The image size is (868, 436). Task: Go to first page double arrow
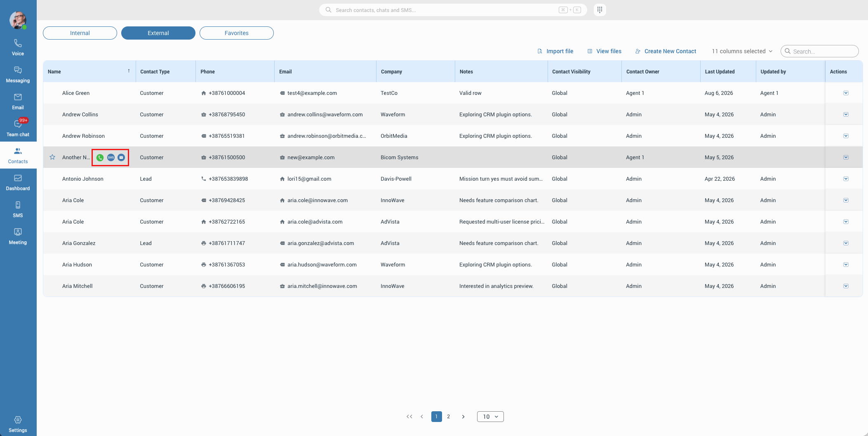pyautogui.click(x=409, y=417)
